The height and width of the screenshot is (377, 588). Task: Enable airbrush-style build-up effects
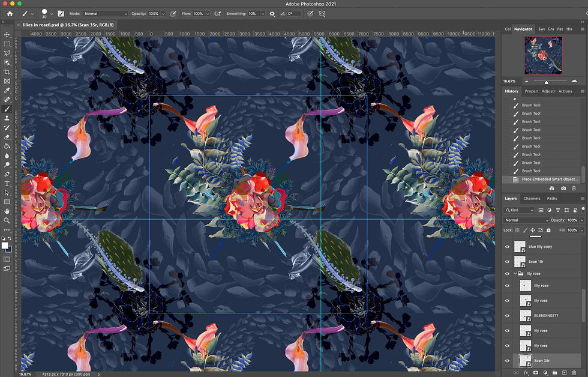pyautogui.click(x=217, y=13)
